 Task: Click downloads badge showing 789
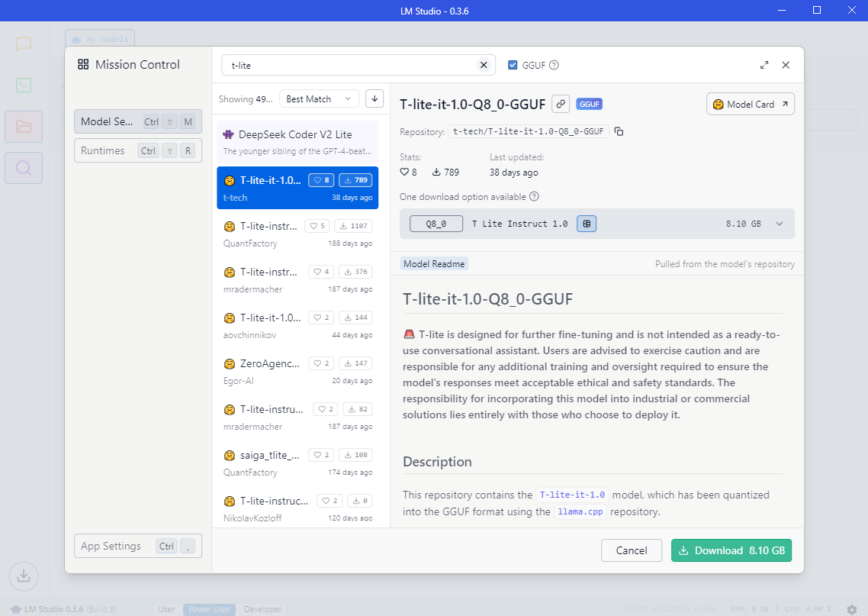(x=355, y=180)
